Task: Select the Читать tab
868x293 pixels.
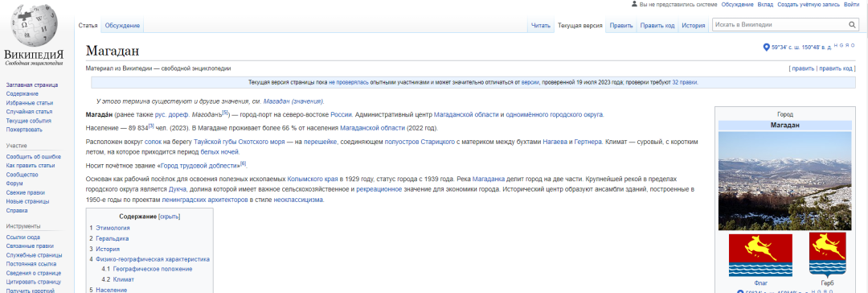Action: pyautogui.click(x=540, y=26)
